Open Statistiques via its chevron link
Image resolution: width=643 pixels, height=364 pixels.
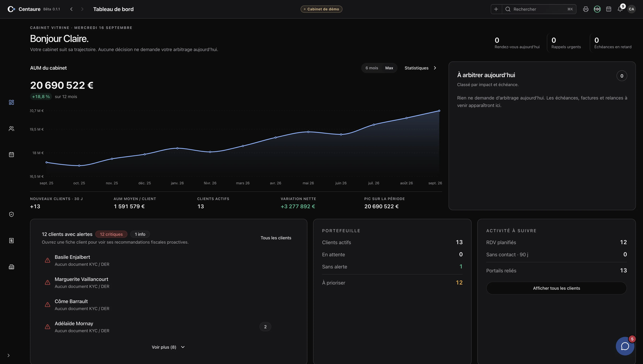tap(421, 68)
